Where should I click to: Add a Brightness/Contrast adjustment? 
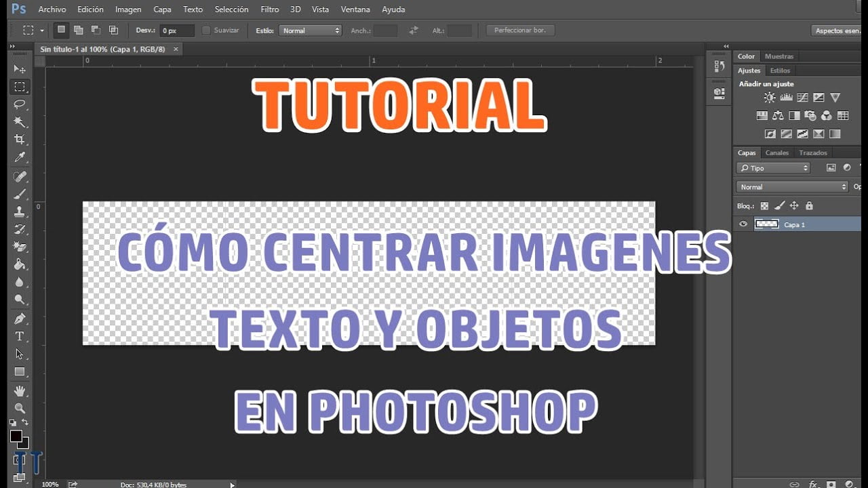770,98
